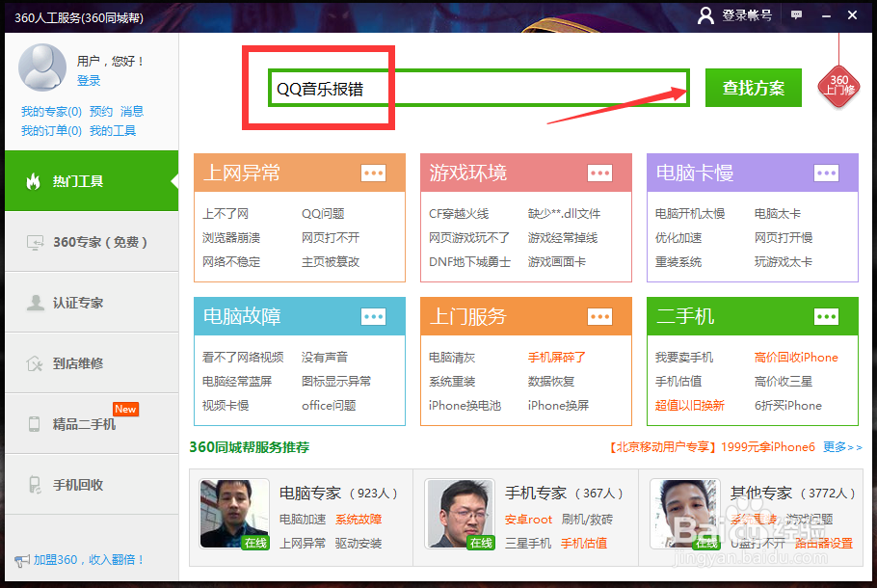Focus the search field containing QQ音乐报错
Viewport: 877px width, 588px height.
[x=479, y=88]
